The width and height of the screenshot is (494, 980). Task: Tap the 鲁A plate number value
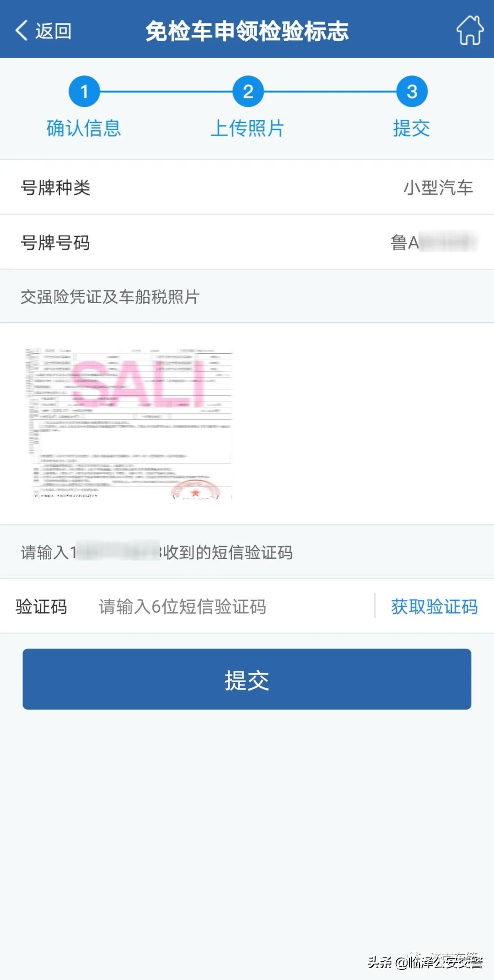point(434,242)
